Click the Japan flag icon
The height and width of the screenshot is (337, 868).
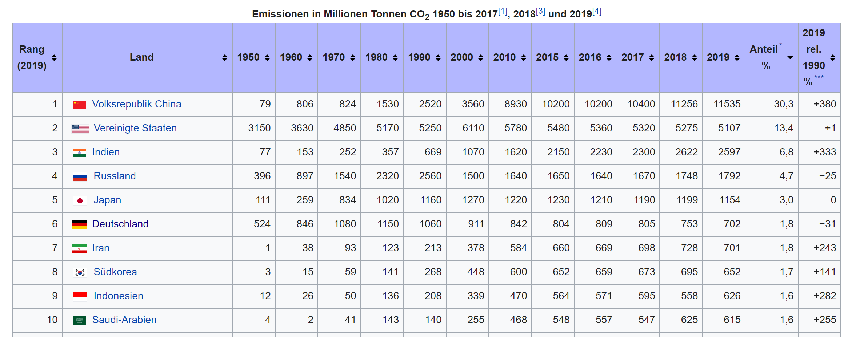coord(80,201)
